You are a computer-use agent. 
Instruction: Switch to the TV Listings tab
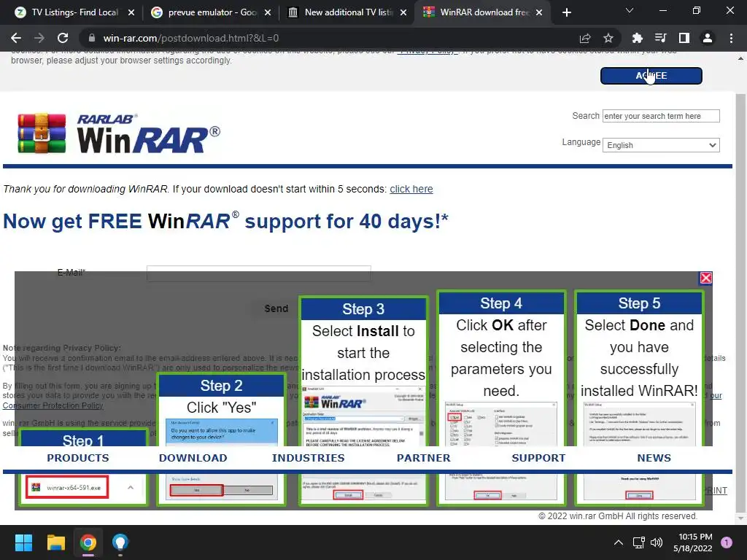click(74, 12)
